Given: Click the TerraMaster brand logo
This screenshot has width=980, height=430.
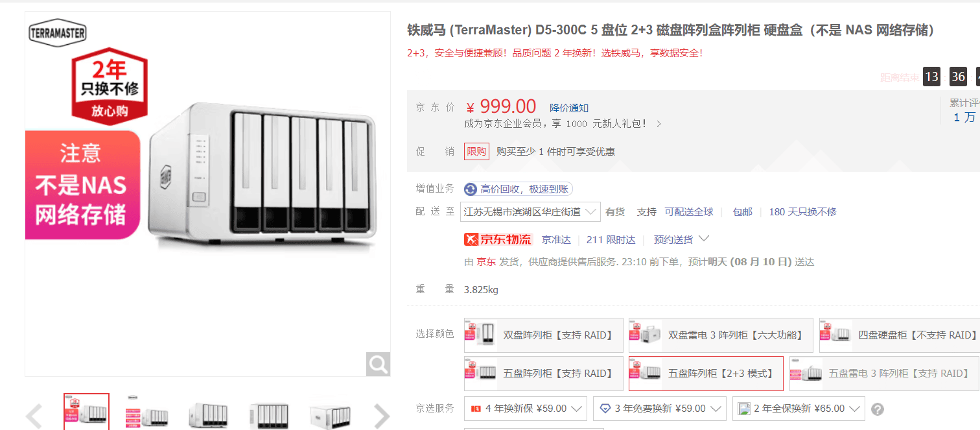Looking at the screenshot, I should (x=58, y=33).
